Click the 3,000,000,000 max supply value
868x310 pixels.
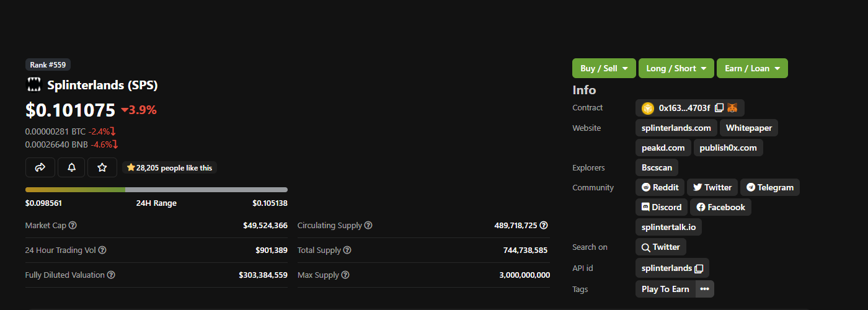point(525,275)
